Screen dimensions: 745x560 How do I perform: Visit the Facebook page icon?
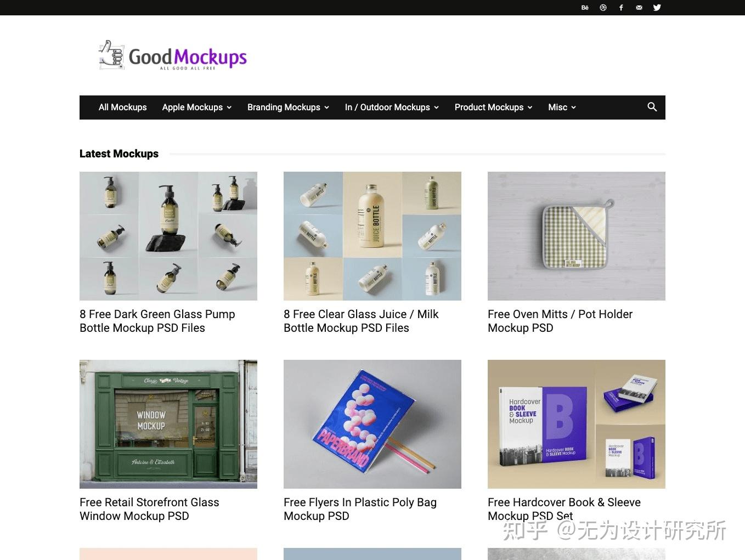click(621, 8)
